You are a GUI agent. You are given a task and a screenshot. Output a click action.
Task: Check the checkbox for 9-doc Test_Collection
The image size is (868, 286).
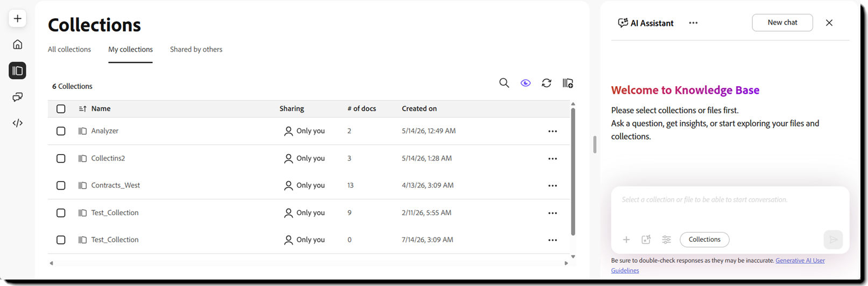61,213
